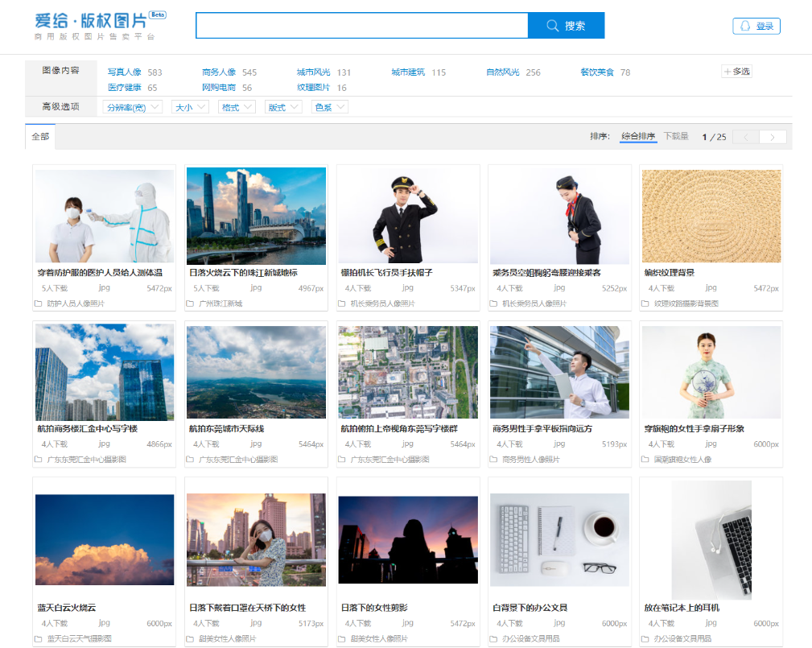Open the woman in qipao thumbnail
This screenshot has height=648, width=812.
coord(711,372)
